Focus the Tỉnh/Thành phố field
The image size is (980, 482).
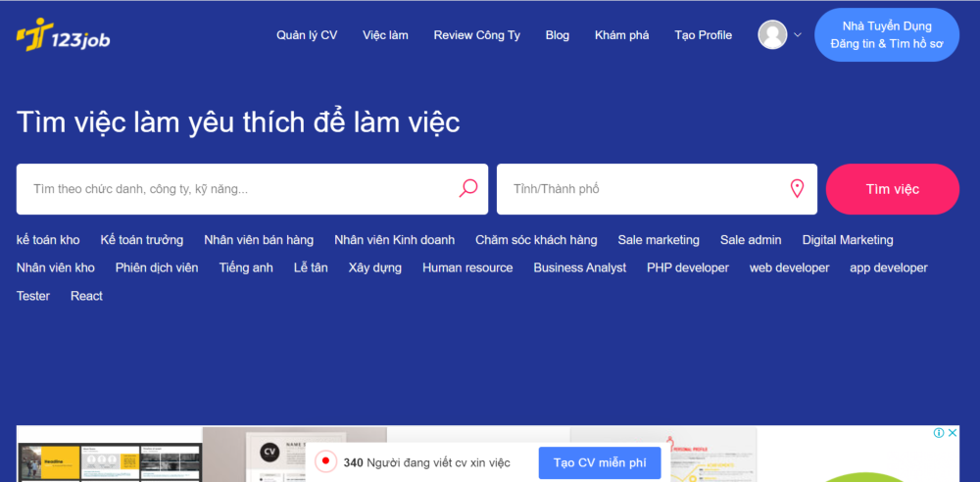tap(657, 189)
